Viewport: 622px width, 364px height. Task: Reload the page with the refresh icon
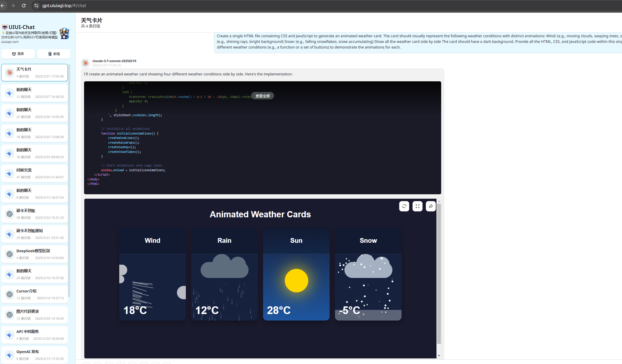(24, 6)
